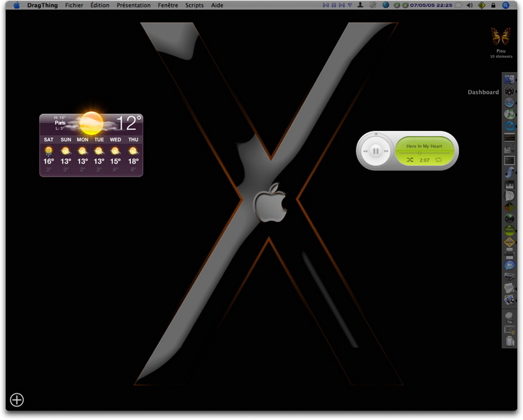Go to previous track in iTunes widget
This screenshot has width=523, height=420.
365,151
